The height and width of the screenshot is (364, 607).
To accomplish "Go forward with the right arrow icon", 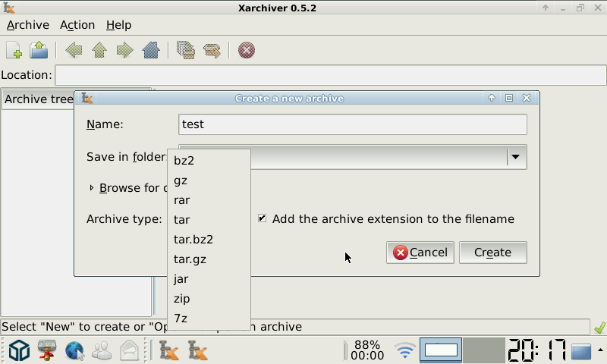I will tap(124, 50).
